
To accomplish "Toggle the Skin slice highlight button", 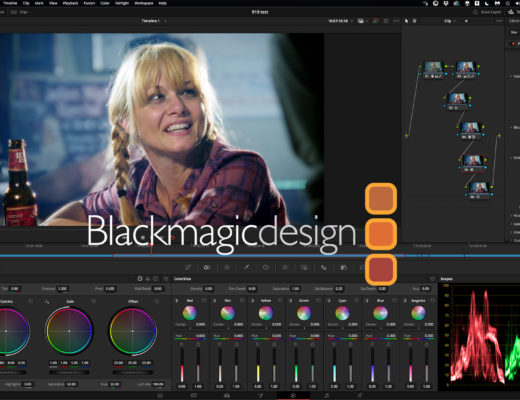I will tap(214, 301).
